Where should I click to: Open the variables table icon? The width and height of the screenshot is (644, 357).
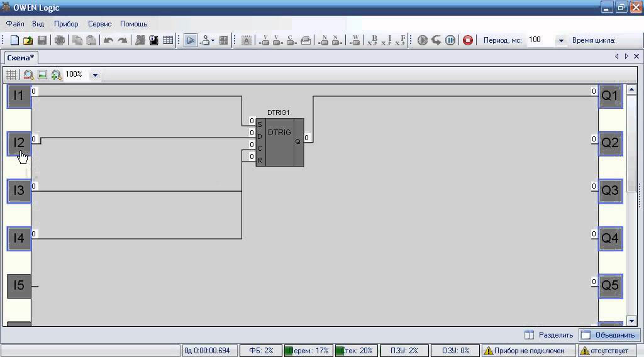click(x=168, y=40)
